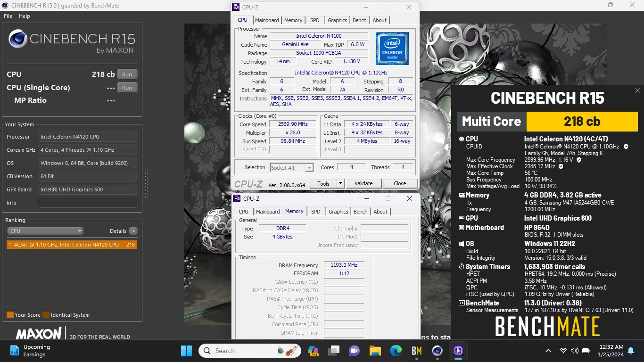Click the Max Core Frequency verified shield

[579, 160]
